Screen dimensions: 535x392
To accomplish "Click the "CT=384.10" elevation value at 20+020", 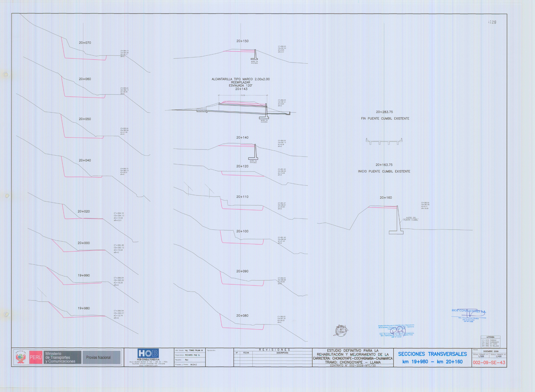I will pos(119,213).
